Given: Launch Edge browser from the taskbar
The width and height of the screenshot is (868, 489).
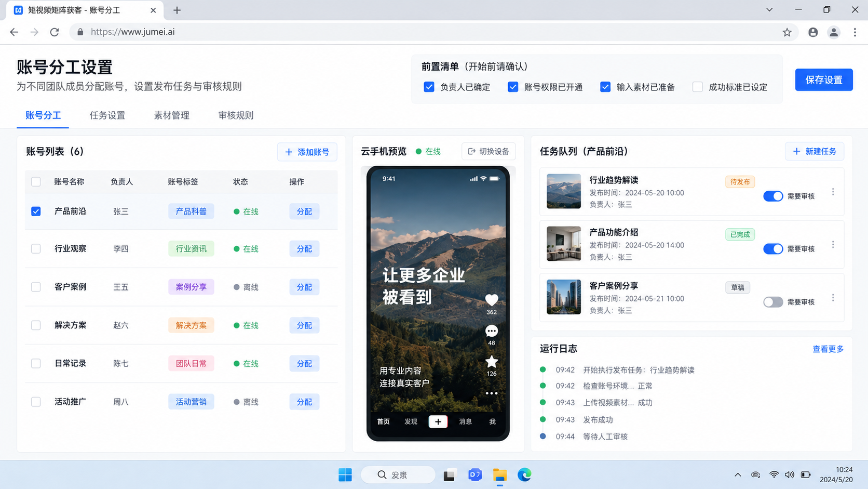Looking at the screenshot, I should [x=524, y=474].
